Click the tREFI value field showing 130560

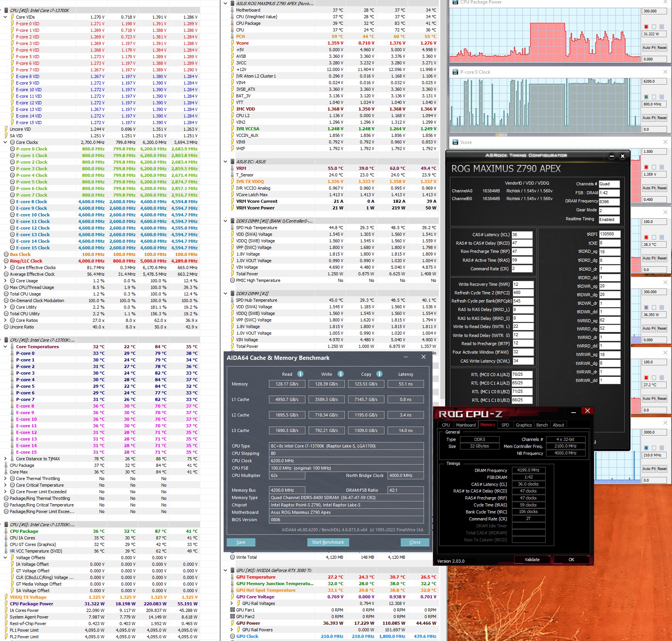(x=610, y=234)
